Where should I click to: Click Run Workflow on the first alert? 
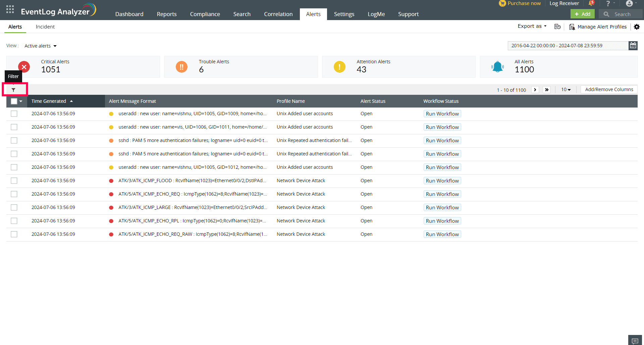(x=442, y=114)
